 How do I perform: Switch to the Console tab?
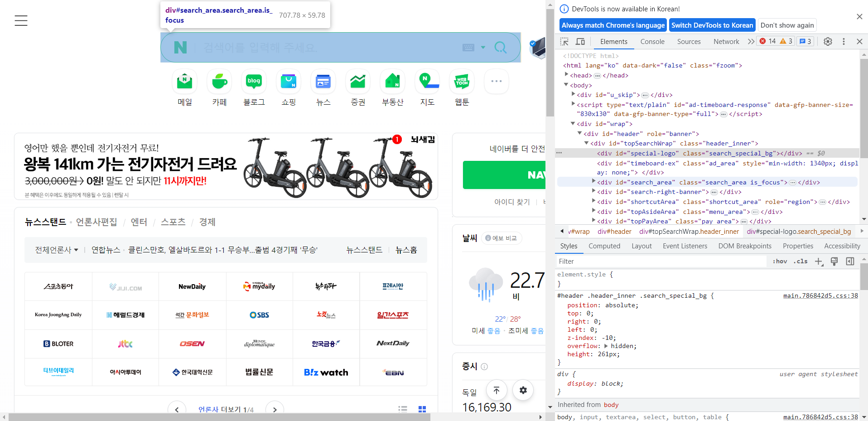click(652, 41)
